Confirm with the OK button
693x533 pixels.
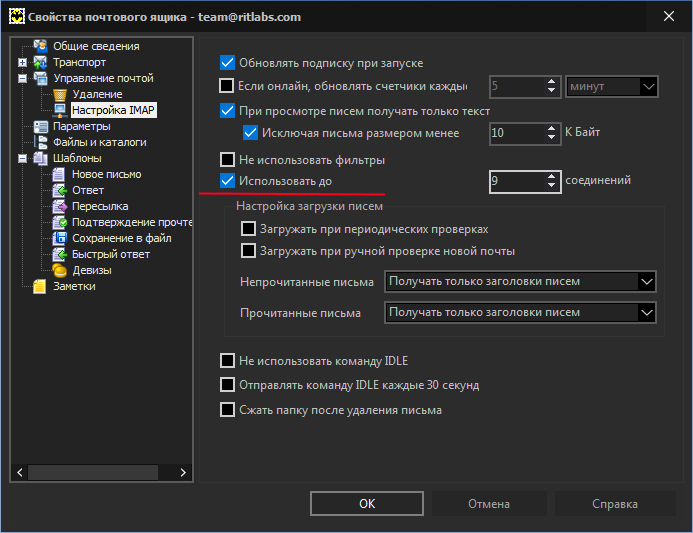click(367, 503)
